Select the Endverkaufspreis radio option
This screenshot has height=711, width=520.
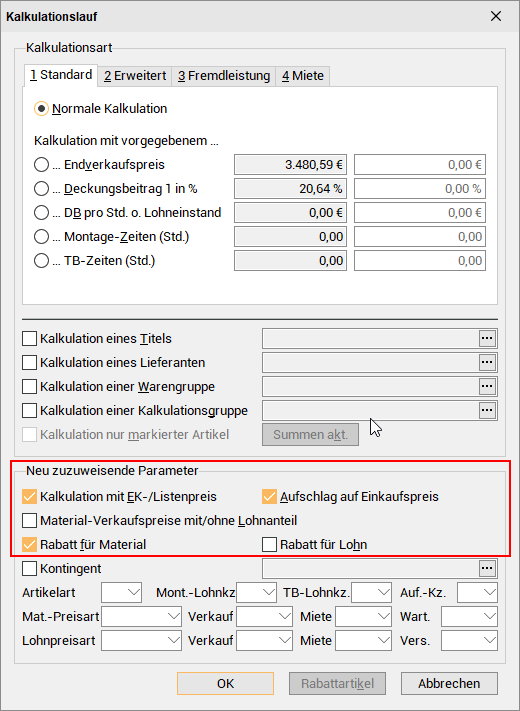[x=41, y=165]
